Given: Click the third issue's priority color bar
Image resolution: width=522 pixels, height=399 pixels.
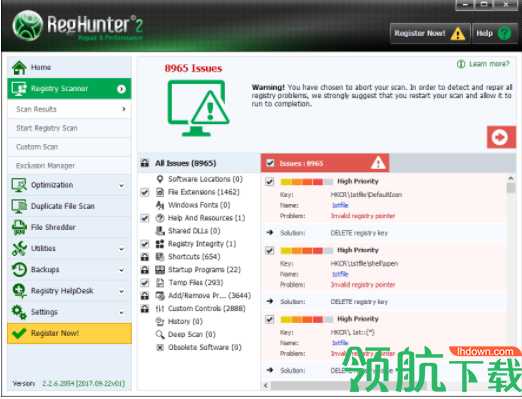Looking at the screenshot, I should (307, 319).
